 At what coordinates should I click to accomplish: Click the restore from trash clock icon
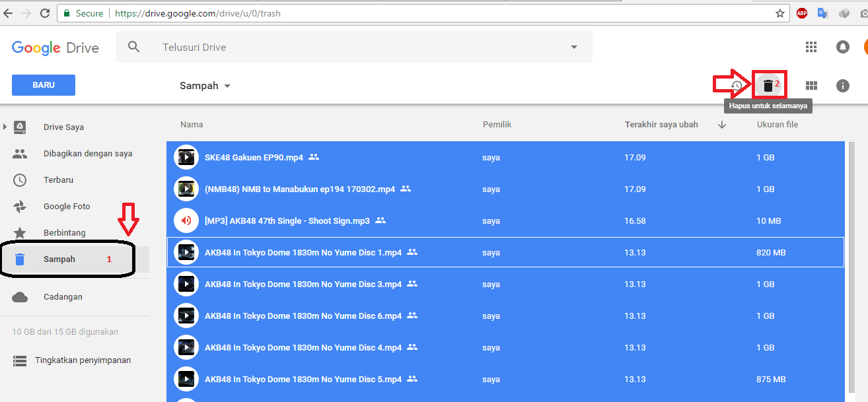[x=737, y=85]
